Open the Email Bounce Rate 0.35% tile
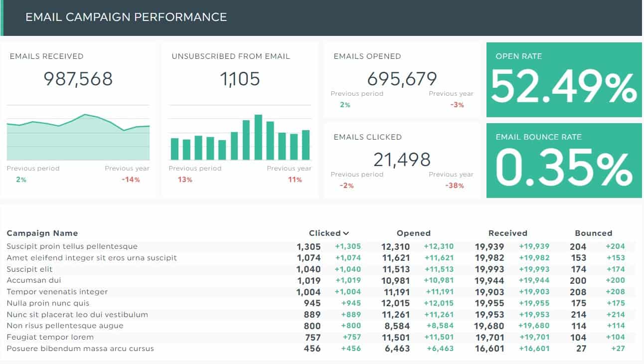644x364 pixels. pyautogui.click(x=564, y=161)
